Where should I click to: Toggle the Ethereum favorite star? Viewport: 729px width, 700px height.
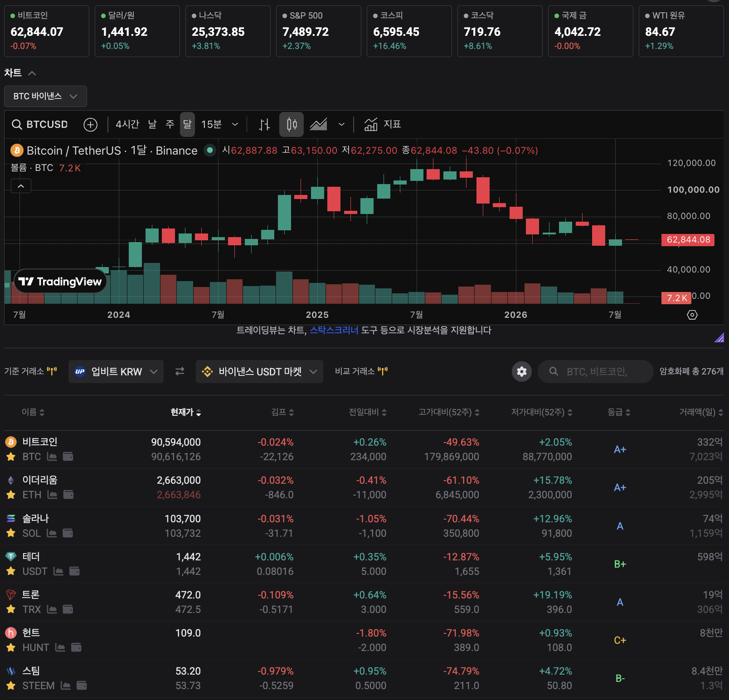(x=11, y=495)
